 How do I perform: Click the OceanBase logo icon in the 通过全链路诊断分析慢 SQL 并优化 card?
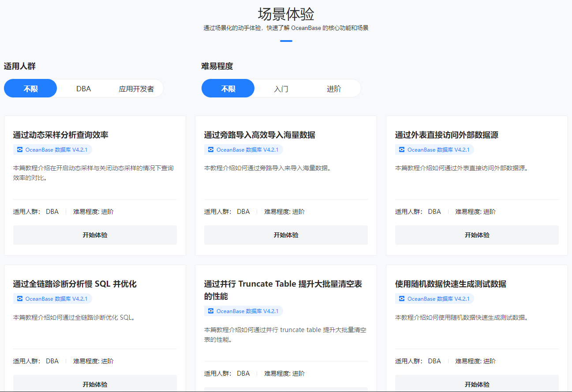click(19, 299)
